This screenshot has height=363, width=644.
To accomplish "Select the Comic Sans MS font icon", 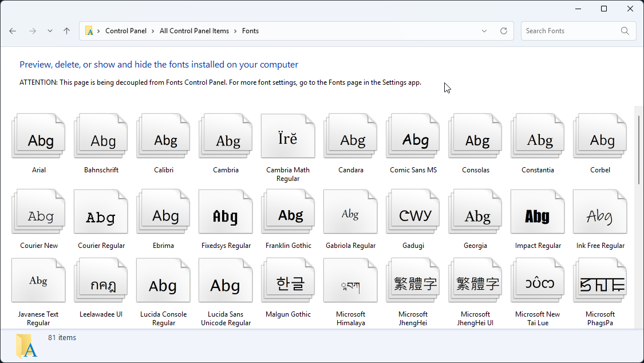I will pos(413,136).
